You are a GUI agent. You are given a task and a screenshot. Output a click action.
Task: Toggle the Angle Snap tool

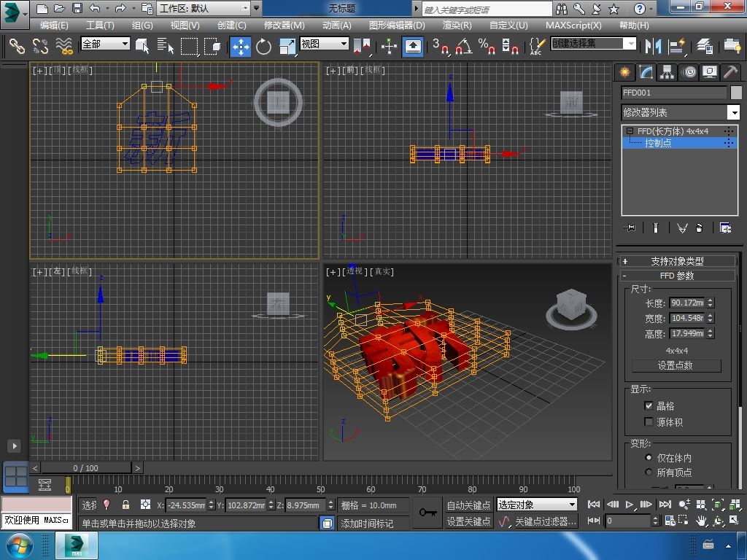pyautogui.click(x=464, y=46)
